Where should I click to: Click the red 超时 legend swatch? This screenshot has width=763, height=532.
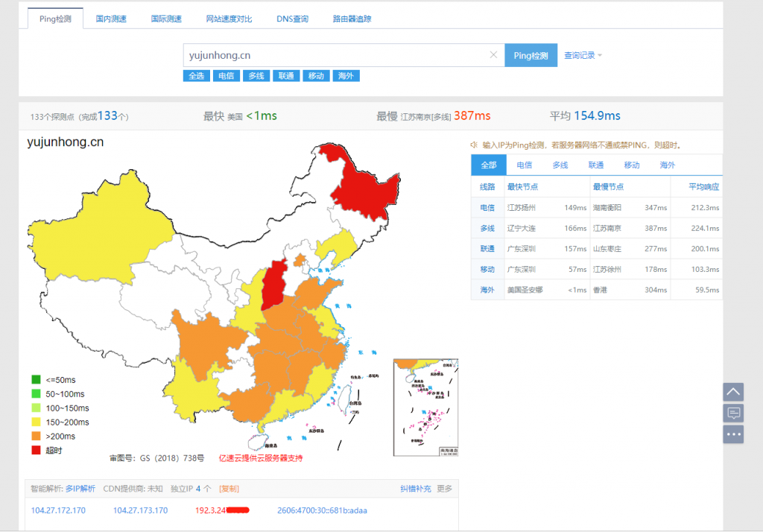[x=36, y=450]
